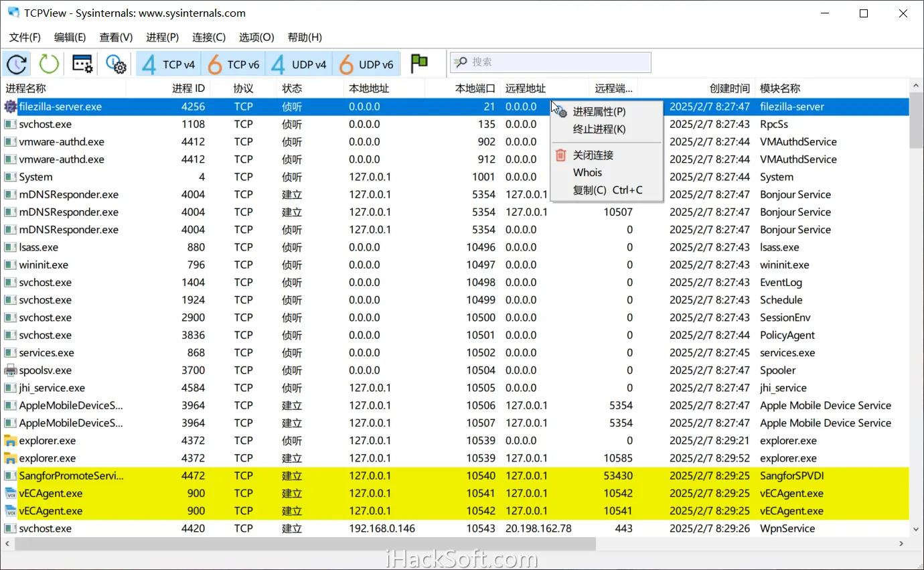Viewport: 924px width, 570px height.
Task: Click the TCPView title bar app icon
Action: pyautogui.click(x=13, y=13)
